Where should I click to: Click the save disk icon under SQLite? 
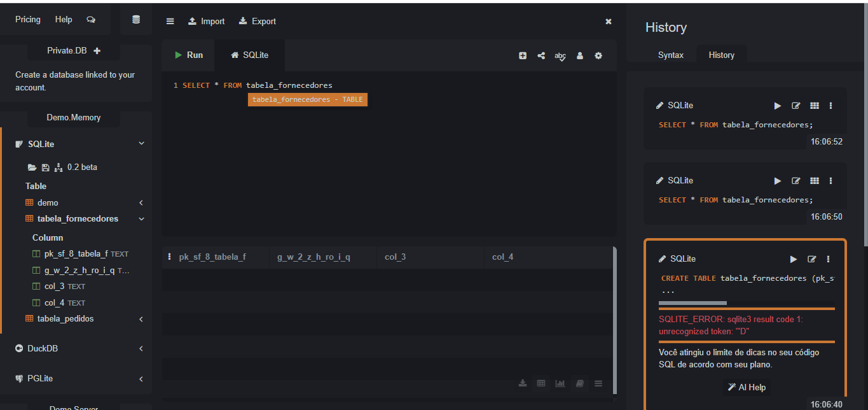[45, 167]
